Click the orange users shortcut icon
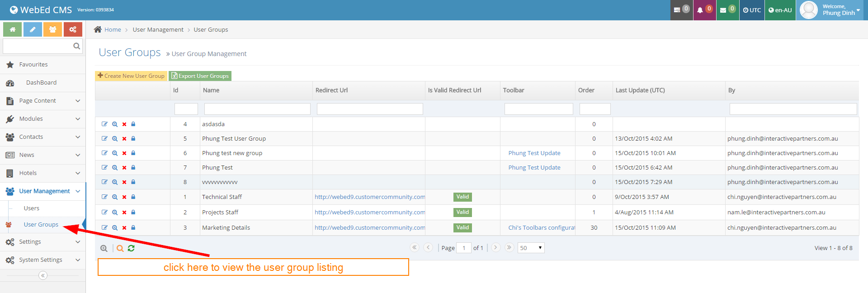Viewport: 868px width, 293px height. coord(52,29)
